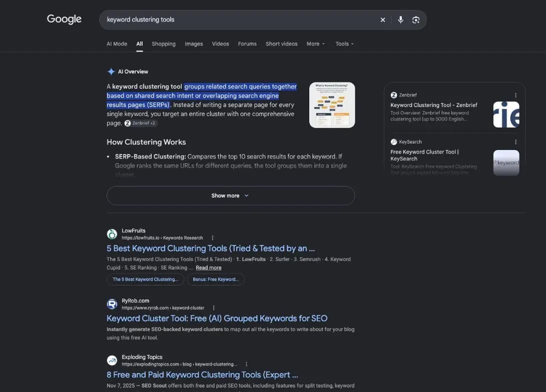Open three-dot menu for the Exploding Topics result
546x392 pixels.
click(x=246, y=364)
